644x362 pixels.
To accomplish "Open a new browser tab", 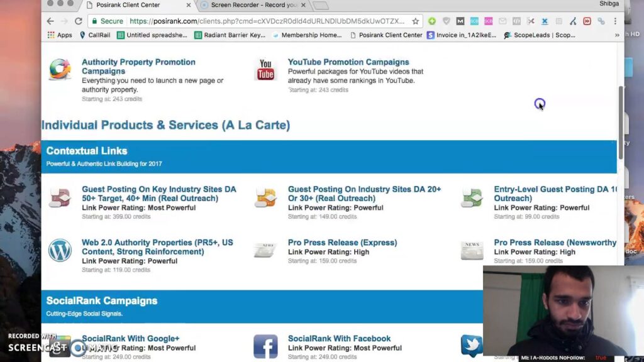I will (x=321, y=5).
